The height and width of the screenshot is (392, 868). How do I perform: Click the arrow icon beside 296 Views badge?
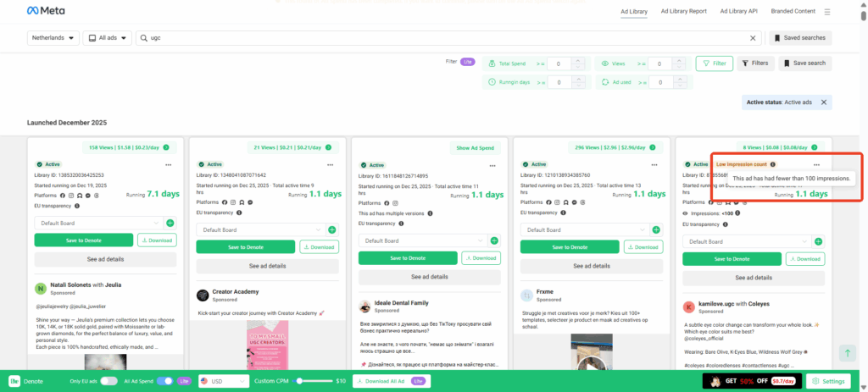pyautogui.click(x=650, y=147)
